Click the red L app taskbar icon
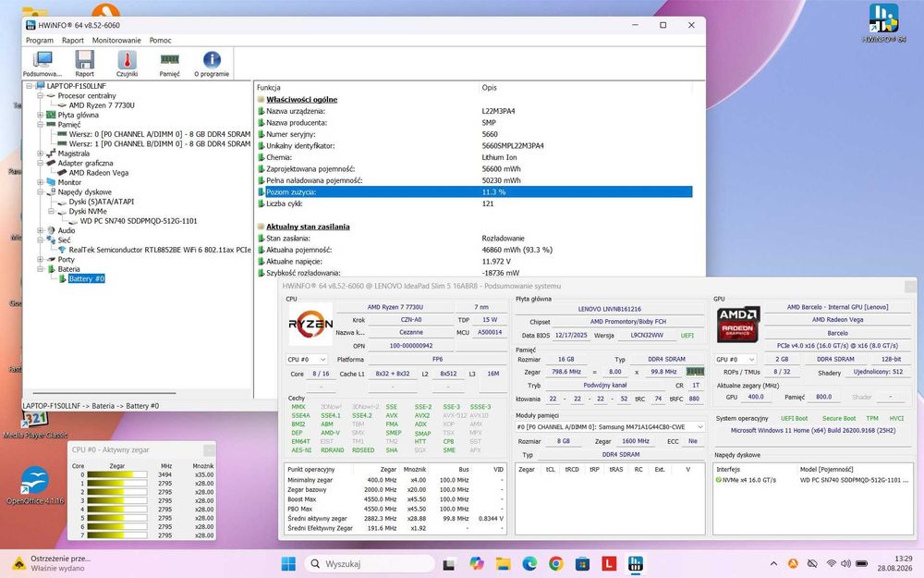 (609, 564)
